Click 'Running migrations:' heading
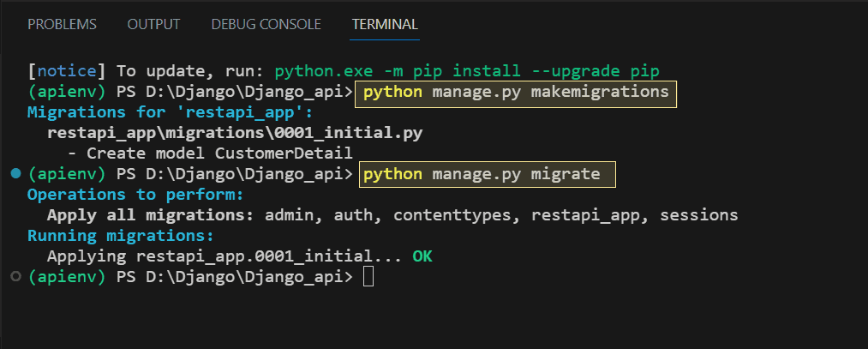868x349 pixels. (x=121, y=236)
